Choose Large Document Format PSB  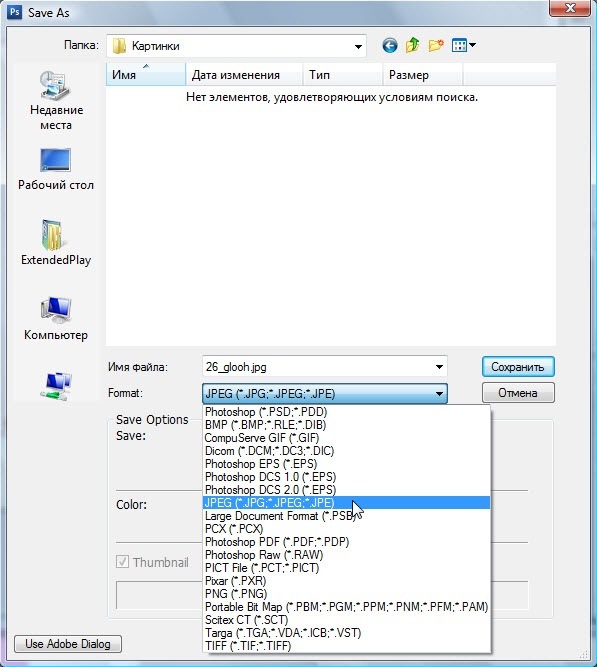coord(346,516)
